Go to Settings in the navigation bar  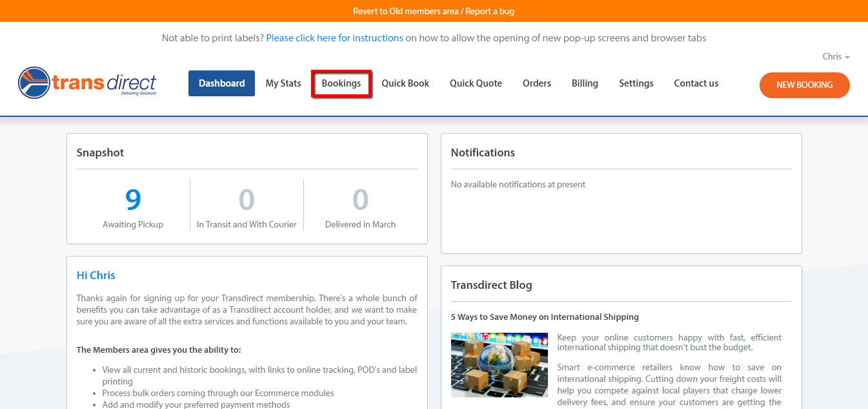636,83
